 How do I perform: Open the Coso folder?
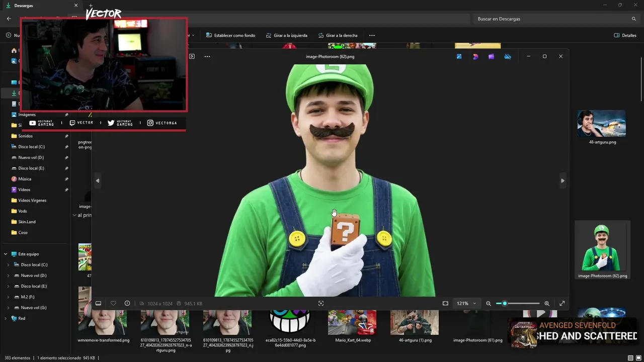coord(23,232)
